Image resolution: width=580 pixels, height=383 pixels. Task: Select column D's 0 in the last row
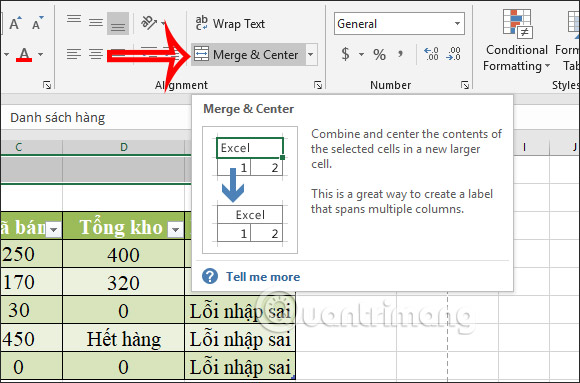(x=124, y=367)
